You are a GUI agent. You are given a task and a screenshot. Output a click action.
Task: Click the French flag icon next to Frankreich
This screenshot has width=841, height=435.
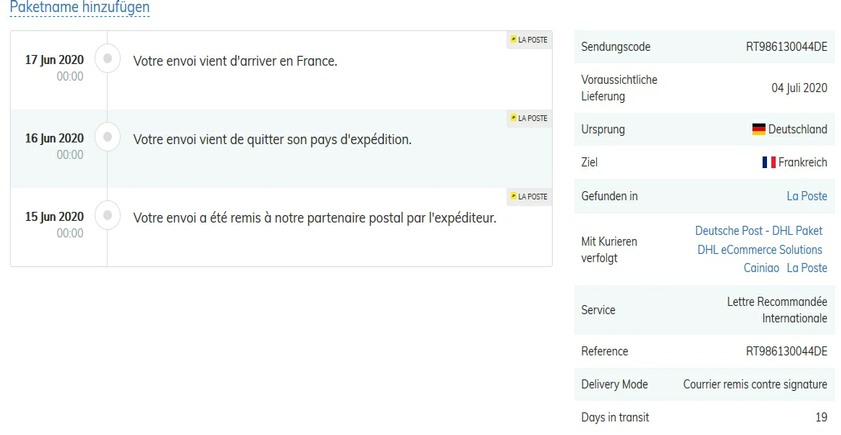(769, 163)
